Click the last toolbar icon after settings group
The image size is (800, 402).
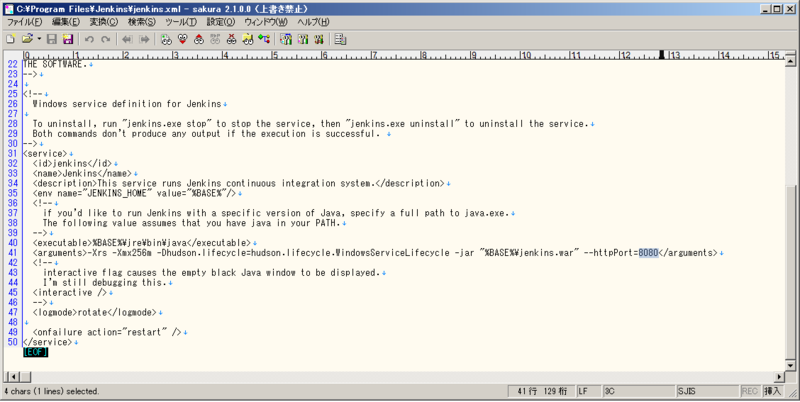click(x=340, y=39)
